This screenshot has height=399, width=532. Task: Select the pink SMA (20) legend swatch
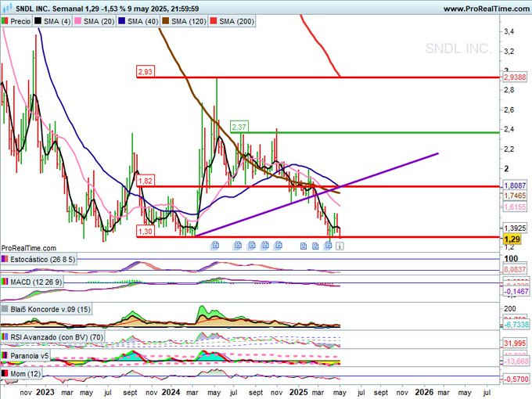pos(78,21)
